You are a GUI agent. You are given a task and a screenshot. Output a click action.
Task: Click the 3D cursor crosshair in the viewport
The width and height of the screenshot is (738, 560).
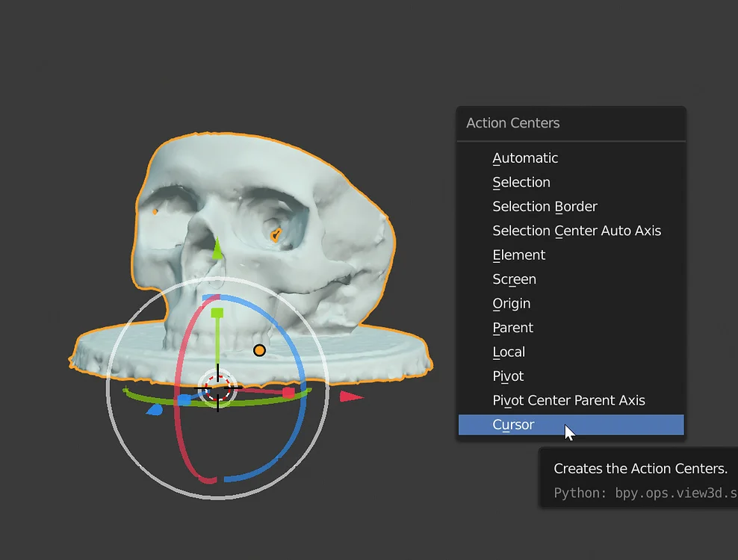tap(217, 386)
